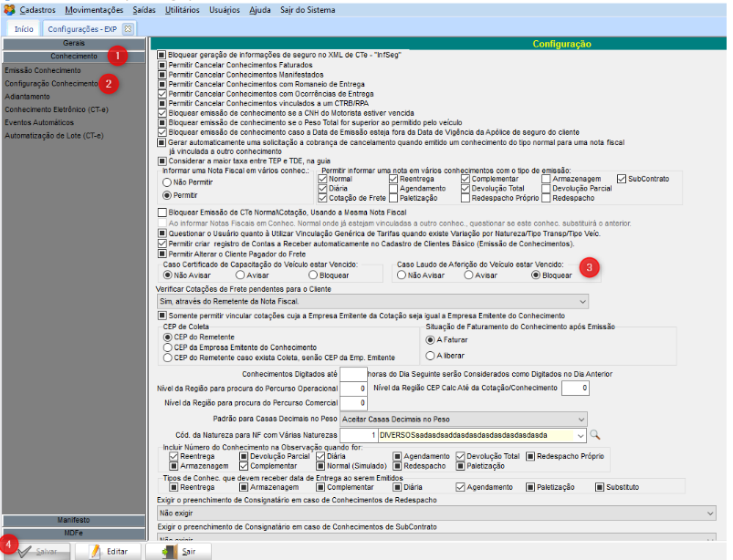The height and width of the screenshot is (560, 733).
Task: Close the Configurações - EXP tab
Action: coord(128,29)
